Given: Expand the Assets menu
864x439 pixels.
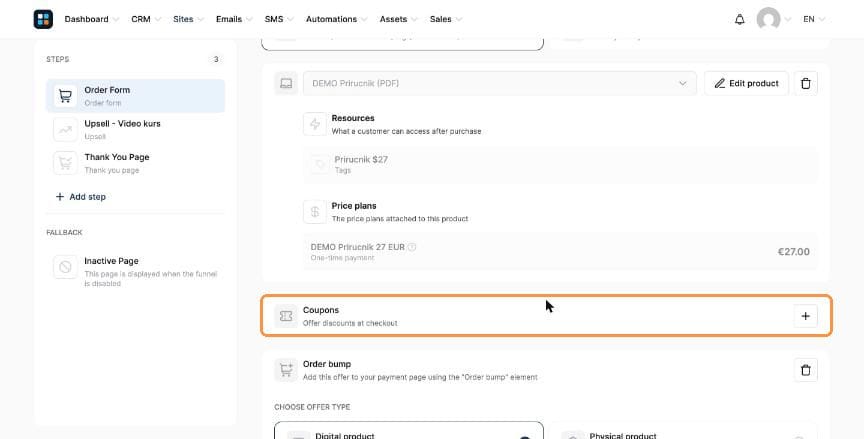Looking at the screenshot, I should [x=398, y=19].
